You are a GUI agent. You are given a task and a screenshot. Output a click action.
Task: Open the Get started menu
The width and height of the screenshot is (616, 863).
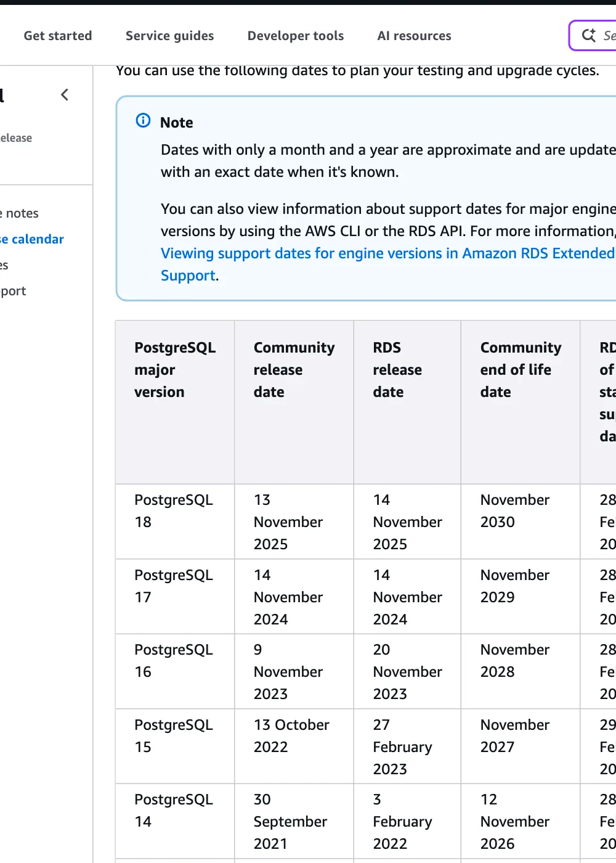tap(58, 36)
